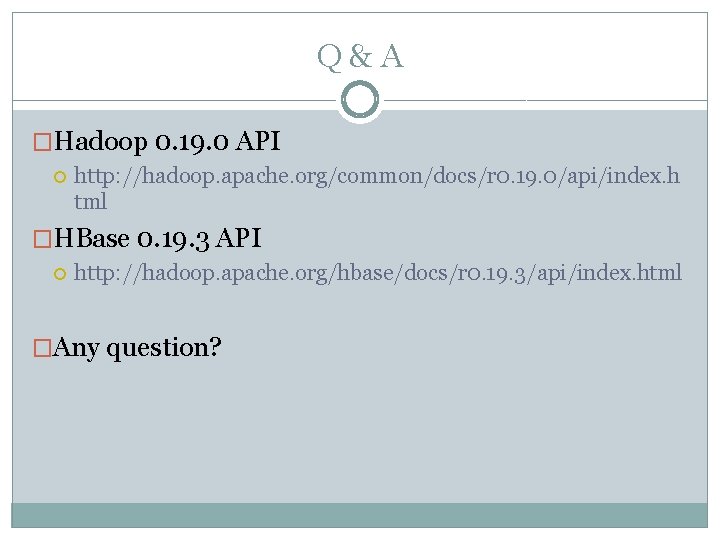Click the round bullet beside the Hadoop common URL

click(58, 177)
